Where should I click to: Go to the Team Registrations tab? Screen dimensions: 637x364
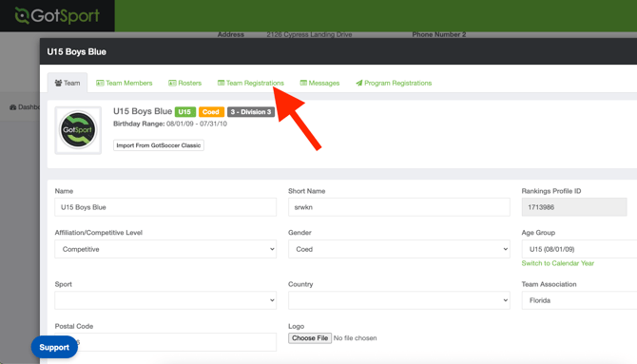251,83
